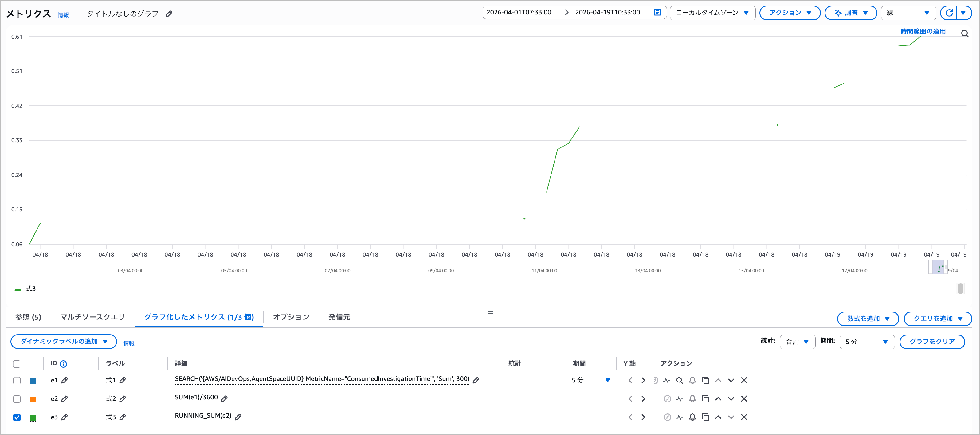Open the 統計 合計 dropdown
This screenshot has width=980, height=435.
[798, 342]
